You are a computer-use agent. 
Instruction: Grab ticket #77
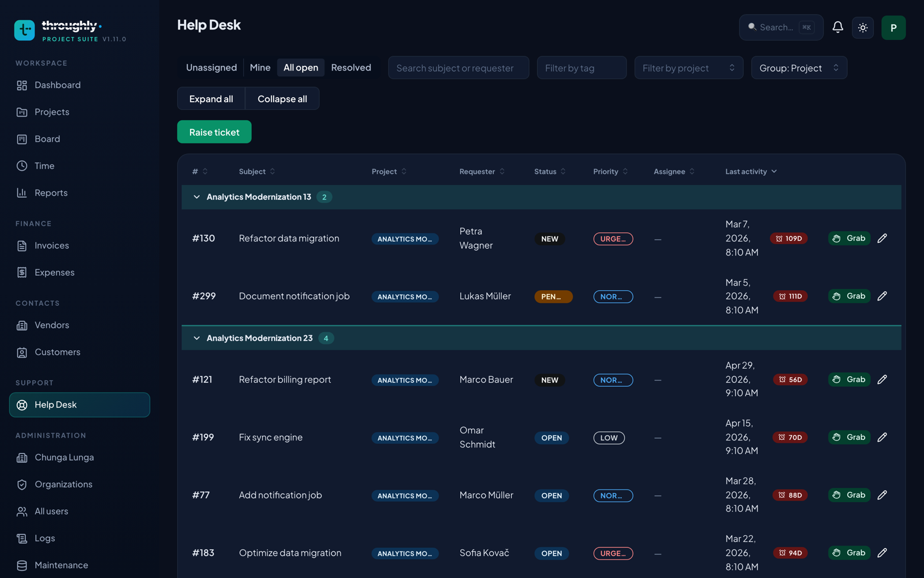point(849,495)
